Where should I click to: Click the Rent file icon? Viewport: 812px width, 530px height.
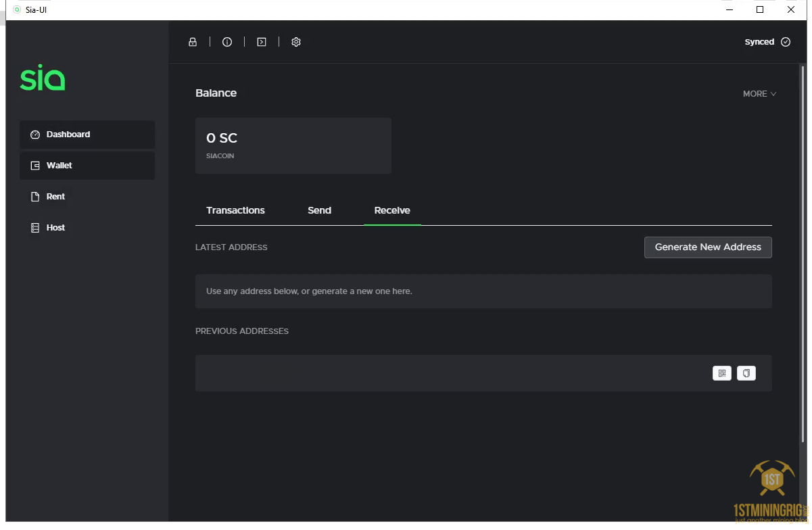(x=36, y=197)
